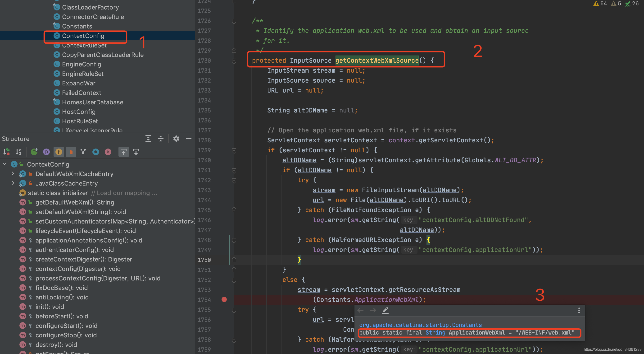This screenshot has height=354, width=644.
Task: Jump to applicationAnnotationsConfig() method
Action: click(x=89, y=240)
